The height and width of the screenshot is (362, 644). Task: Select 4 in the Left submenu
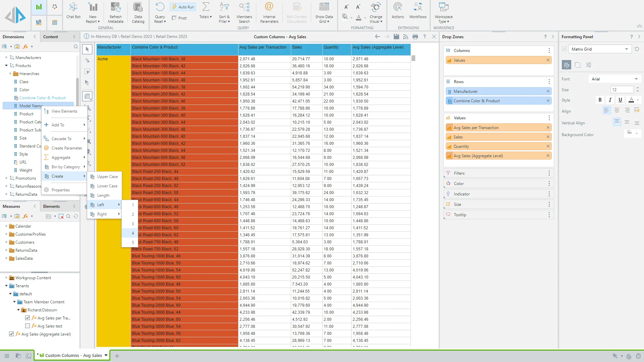coord(133,233)
